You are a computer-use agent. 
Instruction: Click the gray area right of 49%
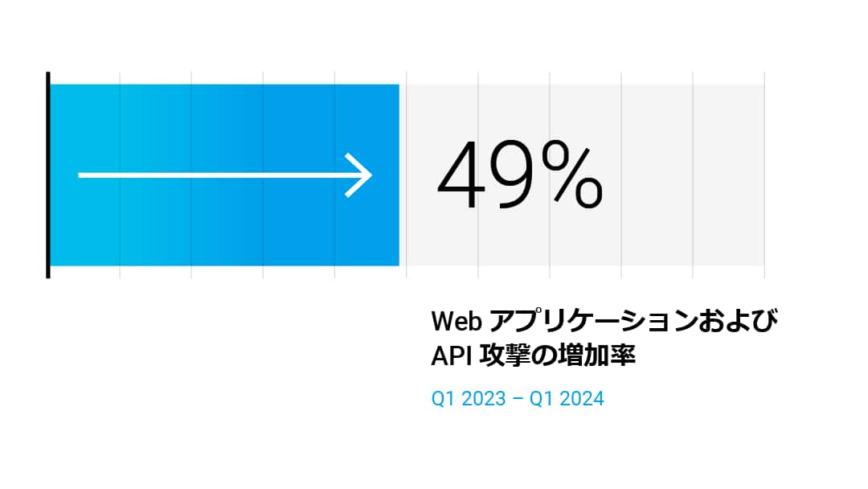pyautogui.click(x=683, y=175)
